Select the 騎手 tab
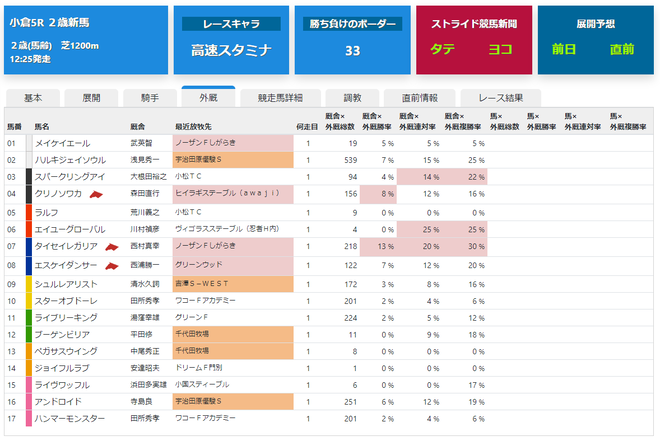Viewport: 660px width, 441px height. [150, 98]
